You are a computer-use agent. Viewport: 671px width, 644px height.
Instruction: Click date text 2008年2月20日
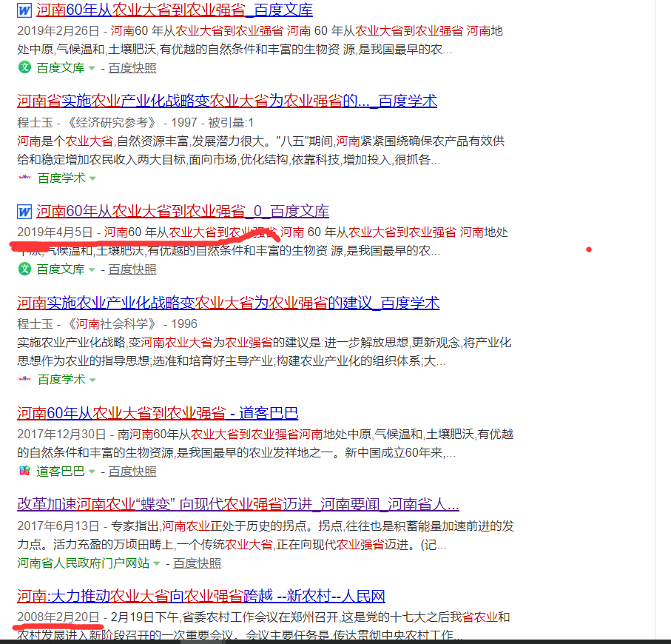coord(58,617)
